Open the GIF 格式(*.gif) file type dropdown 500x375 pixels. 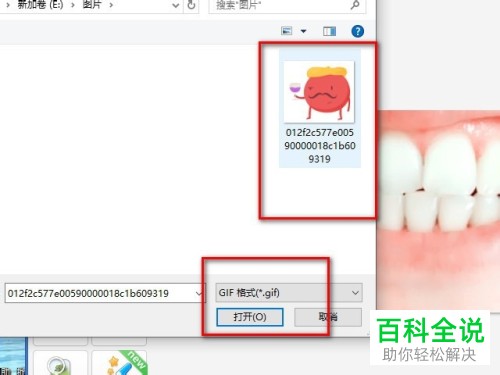tap(289, 293)
